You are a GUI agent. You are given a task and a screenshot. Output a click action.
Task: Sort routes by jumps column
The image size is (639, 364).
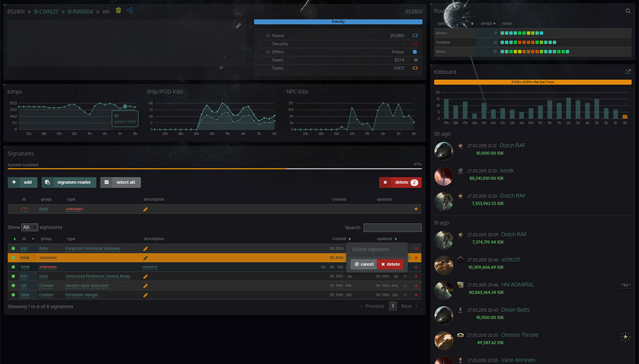click(x=488, y=23)
